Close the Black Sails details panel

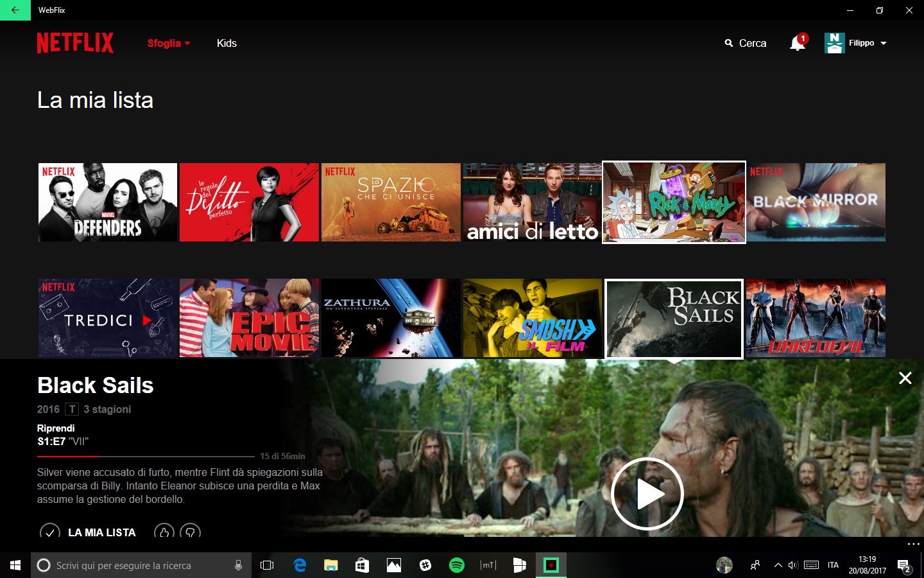tap(905, 378)
